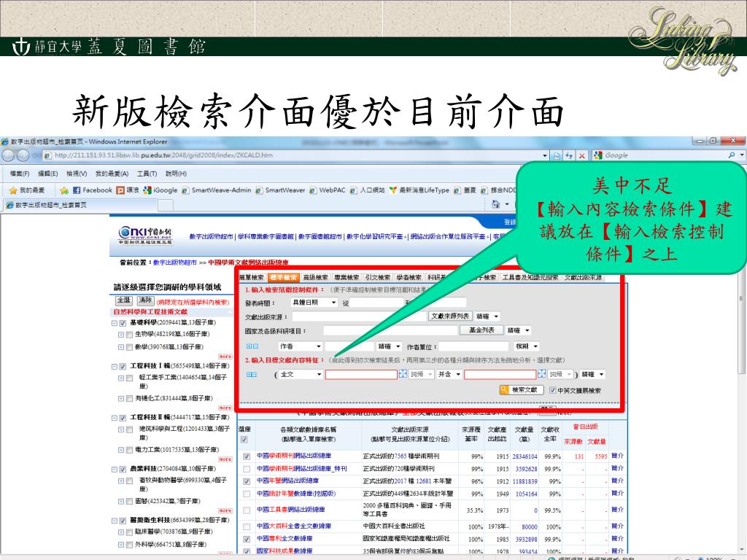Switch to the 引文檢索 tab
Screen dimensions: 747x560
[x=378, y=277]
